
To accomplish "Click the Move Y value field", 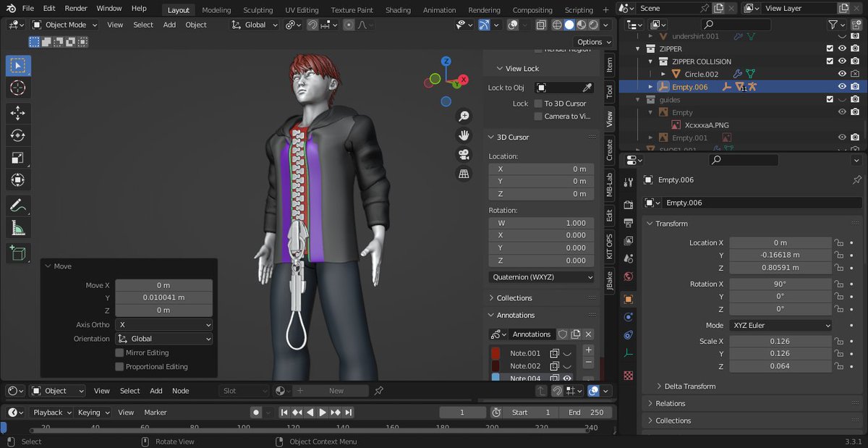I will point(163,297).
